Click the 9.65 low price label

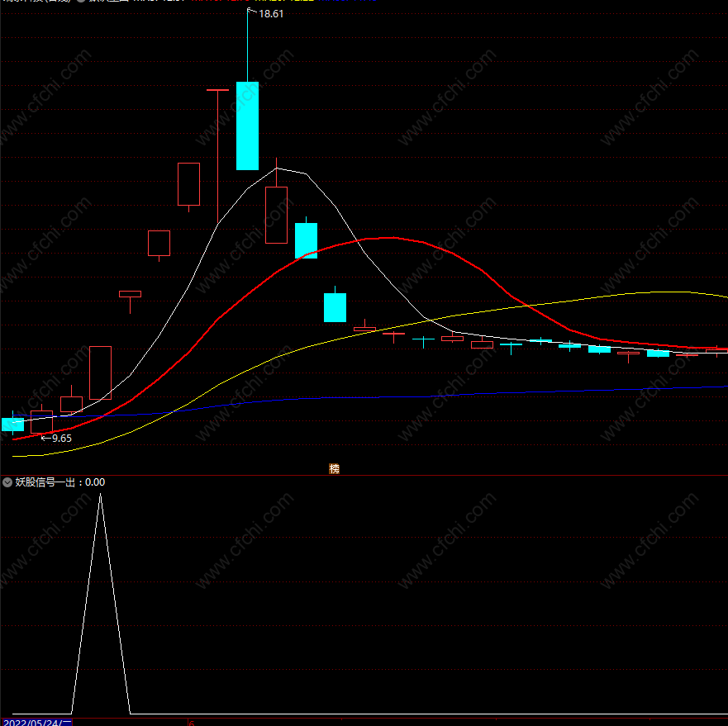coord(62,439)
